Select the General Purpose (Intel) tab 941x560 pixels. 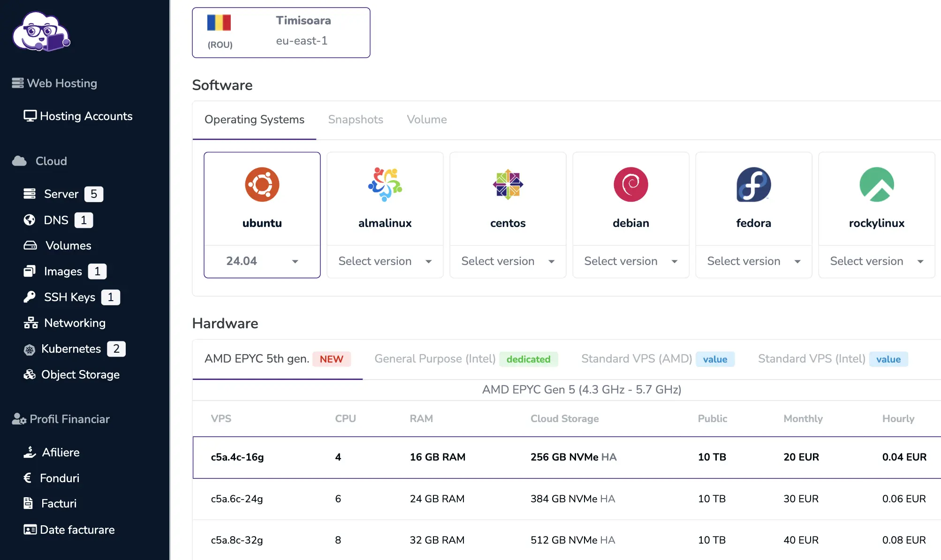pyautogui.click(x=466, y=359)
